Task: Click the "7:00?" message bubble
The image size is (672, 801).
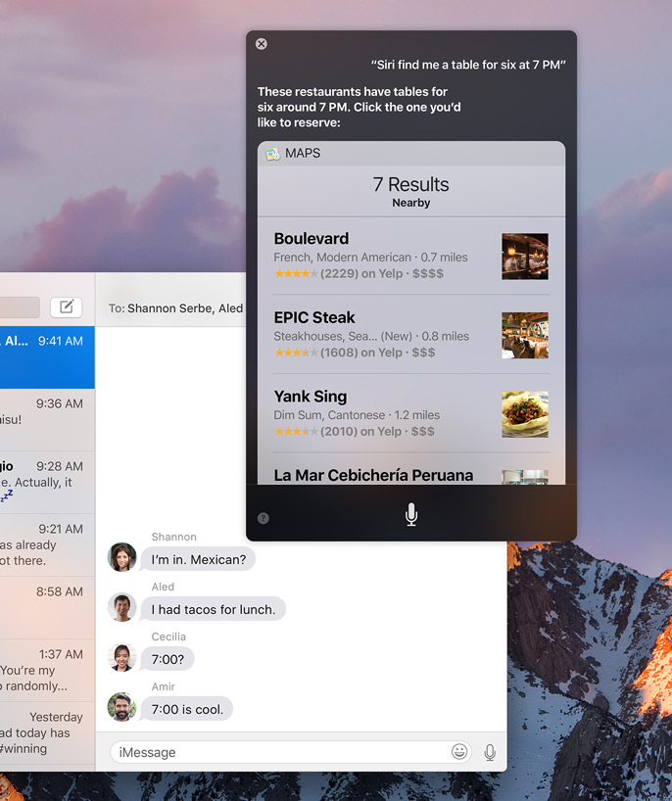Action: pyautogui.click(x=168, y=659)
